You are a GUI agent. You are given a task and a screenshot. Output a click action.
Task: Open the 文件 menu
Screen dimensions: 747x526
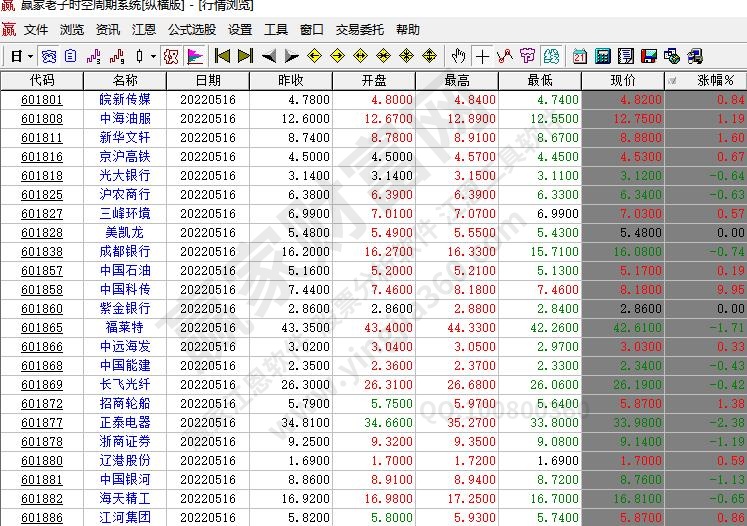36,30
